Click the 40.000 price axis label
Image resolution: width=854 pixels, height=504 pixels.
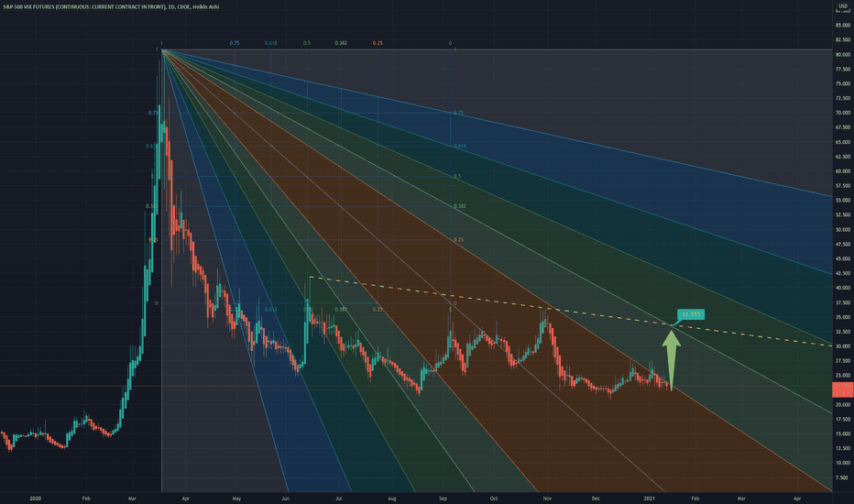coord(843,288)
